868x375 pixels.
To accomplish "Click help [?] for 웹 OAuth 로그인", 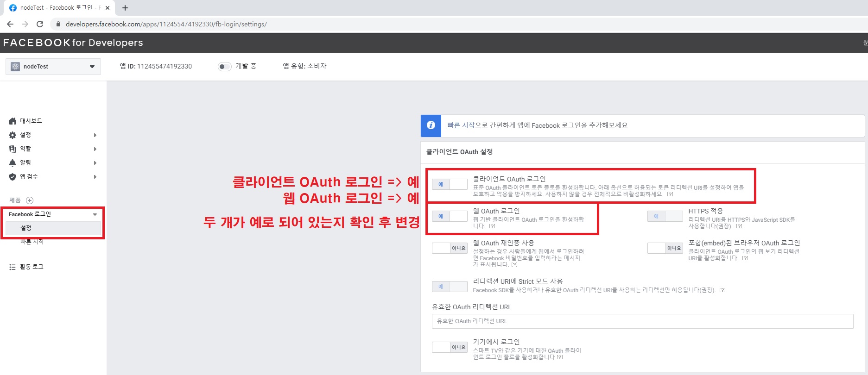I will pos(492,226).
